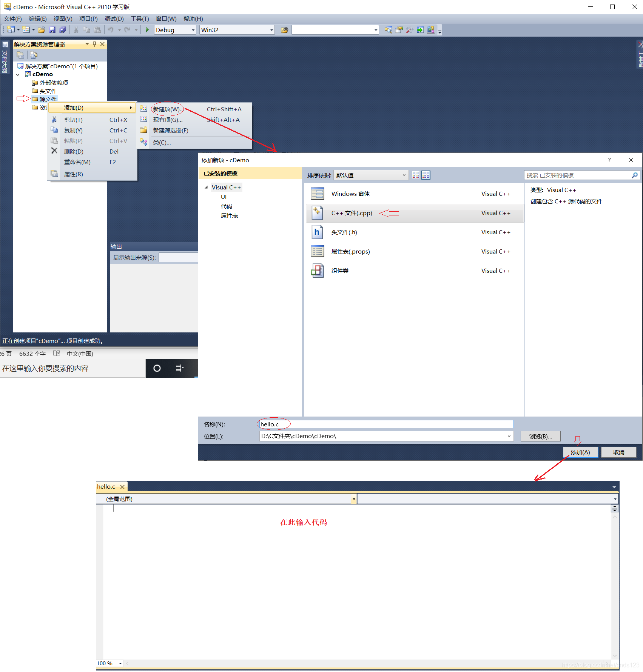Open the 编辑(E) menu
643x672 pixels.
[x=37, y=19]
